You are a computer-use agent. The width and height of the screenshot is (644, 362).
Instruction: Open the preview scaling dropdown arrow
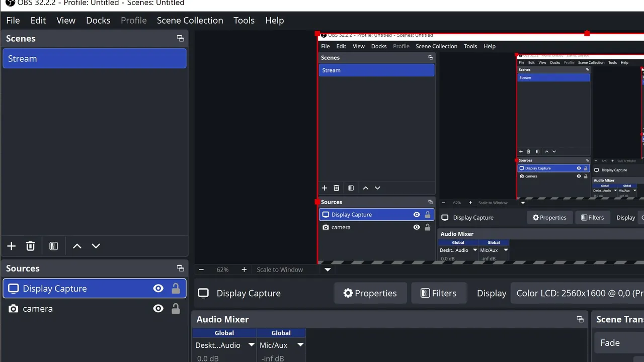tap(328, 269)
